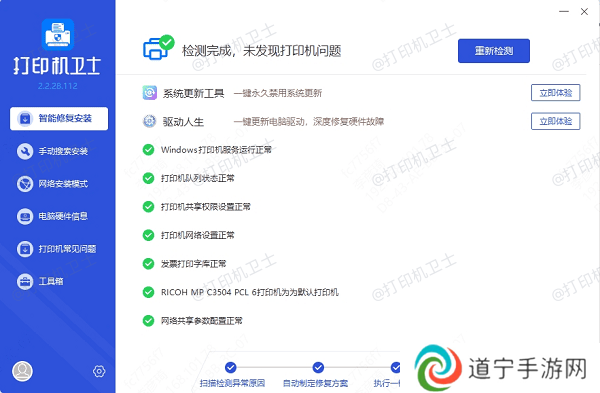
Task: Click the text 检测完成，未发现打印机问题
Action: 261,51
